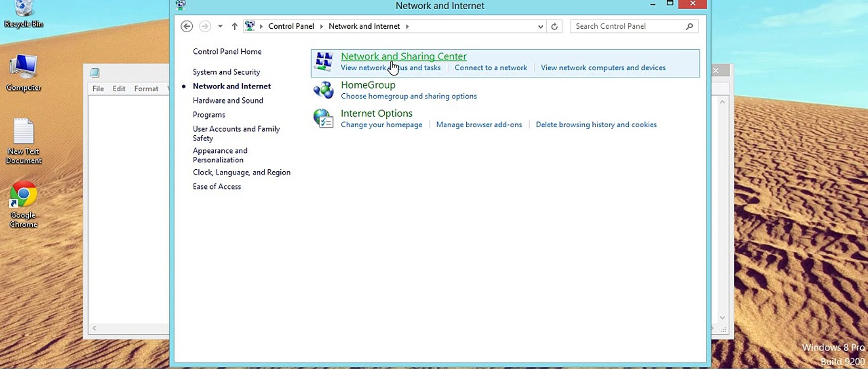
Task: Open Hardware and Sound category
Action: tap(228, 100)
